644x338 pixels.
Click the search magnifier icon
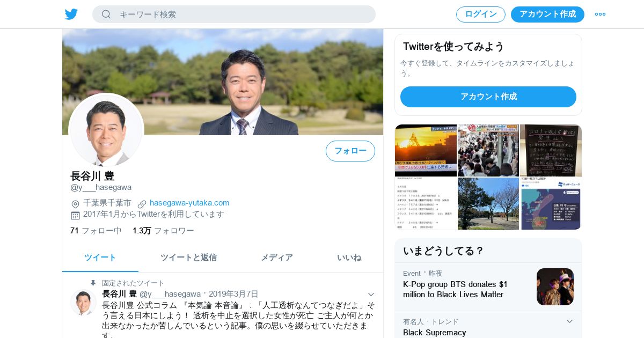click(106, 14)
